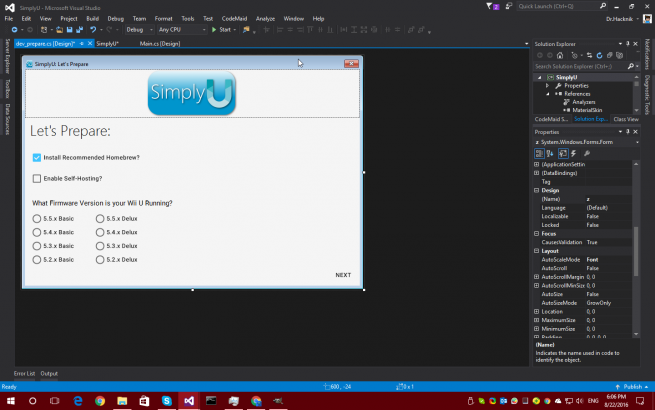Open the Output panel
The width and height of the screenshot is (655, 410).
click(49, 374)
